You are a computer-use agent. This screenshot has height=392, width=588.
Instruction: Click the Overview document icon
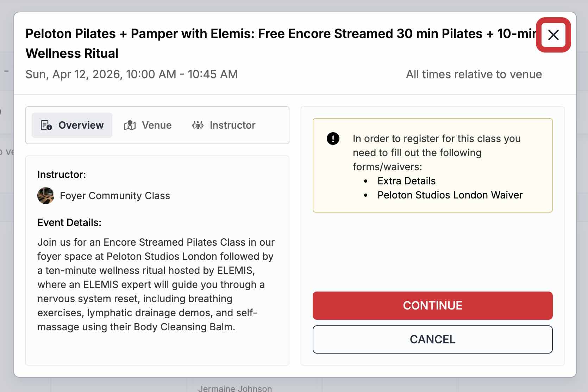pos(46,125)
